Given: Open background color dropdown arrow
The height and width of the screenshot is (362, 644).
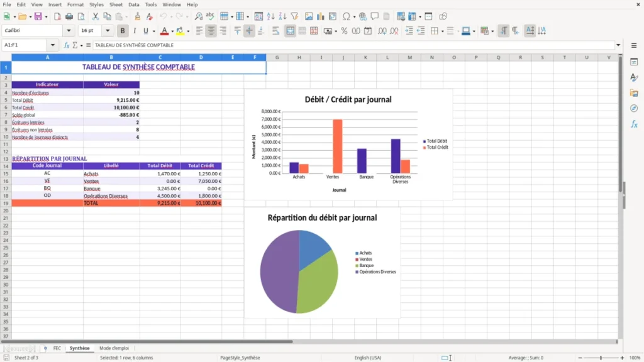Looking at the screenshot, I should (x=188, y=31).
